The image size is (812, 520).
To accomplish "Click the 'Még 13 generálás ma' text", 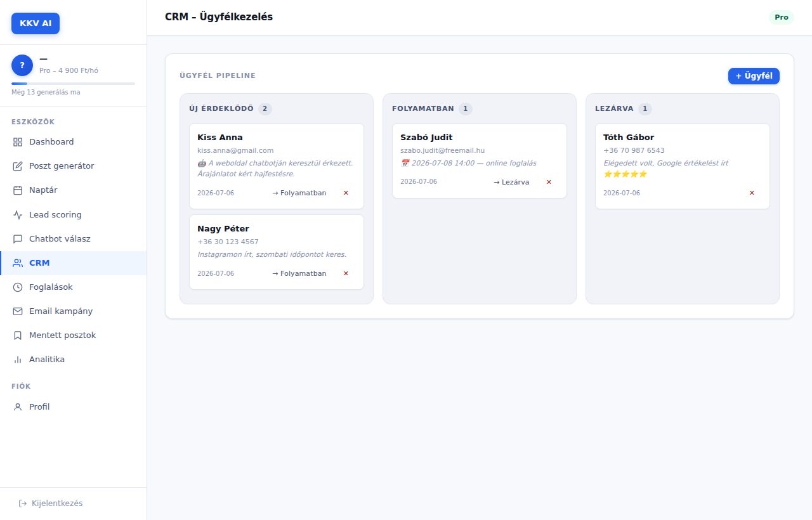I will pos(46,93).
